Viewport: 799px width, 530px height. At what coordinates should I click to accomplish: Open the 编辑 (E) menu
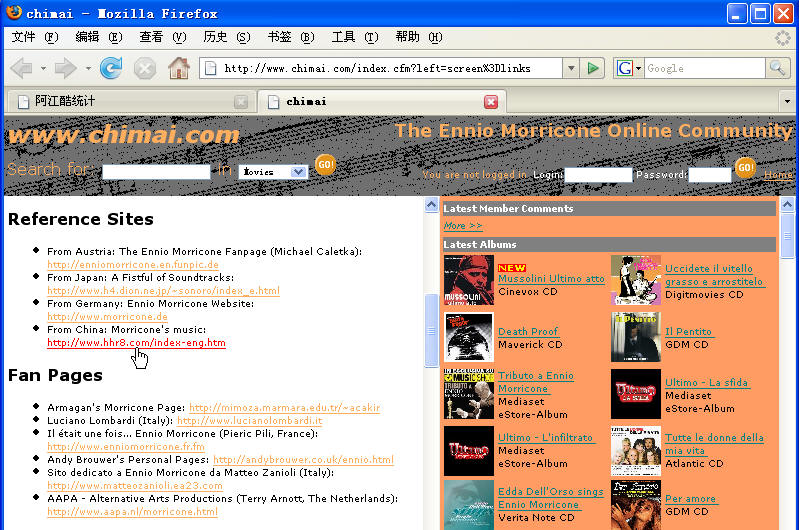[99, 37]
